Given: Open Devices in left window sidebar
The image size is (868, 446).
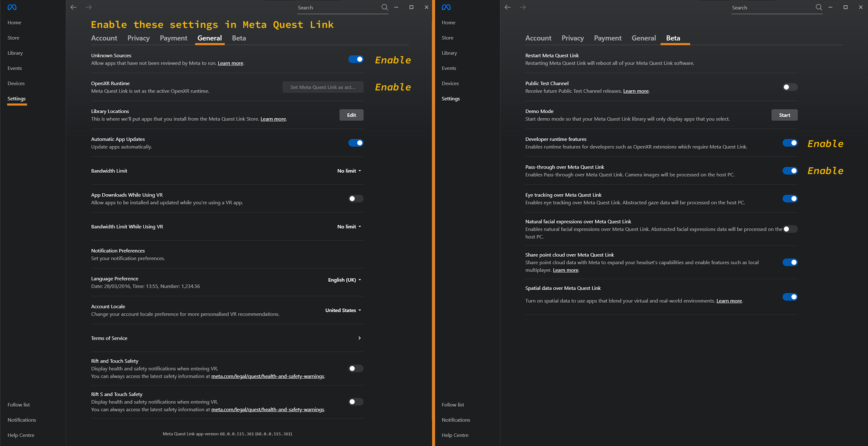Looking at the screenshot, I should [16, 83].
